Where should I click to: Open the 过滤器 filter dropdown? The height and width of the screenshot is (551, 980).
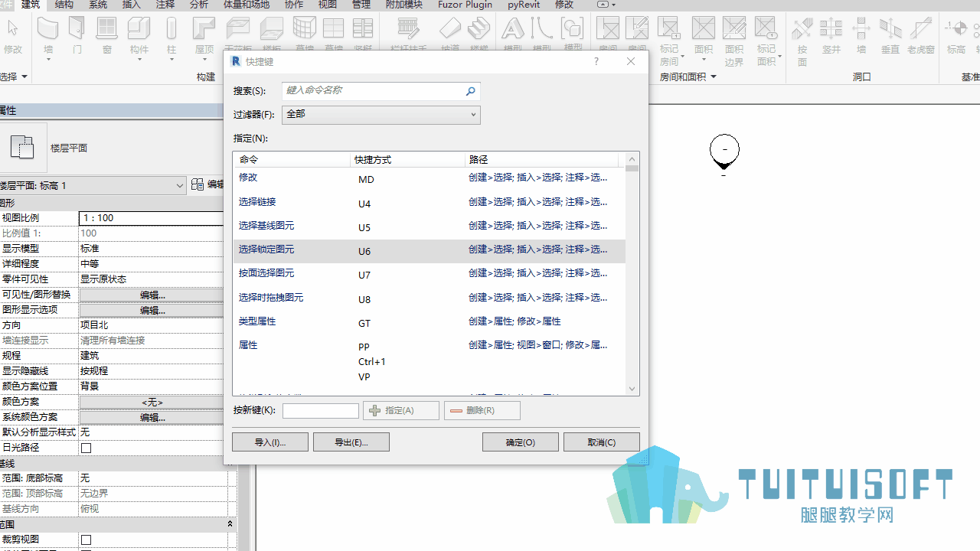[x=381, y=115]
